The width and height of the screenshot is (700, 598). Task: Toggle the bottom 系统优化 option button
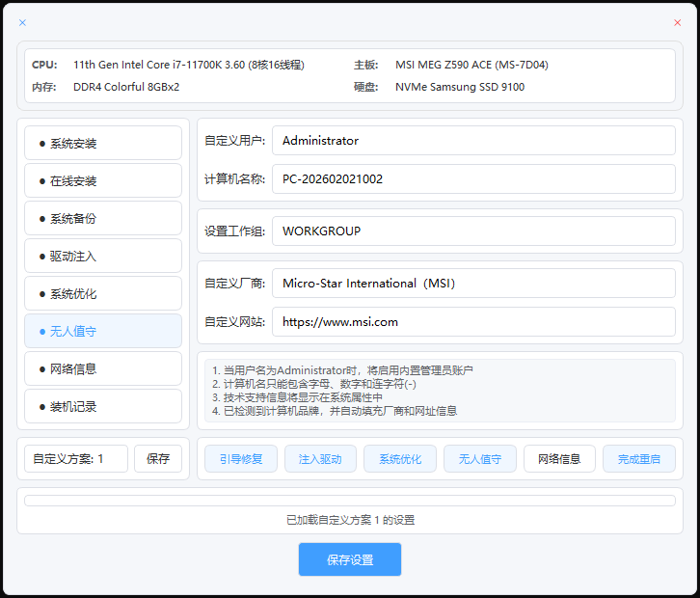[x=400, y=459]
